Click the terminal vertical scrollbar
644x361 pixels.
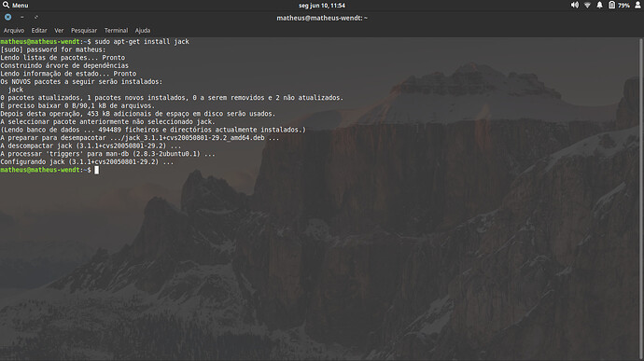641,200
